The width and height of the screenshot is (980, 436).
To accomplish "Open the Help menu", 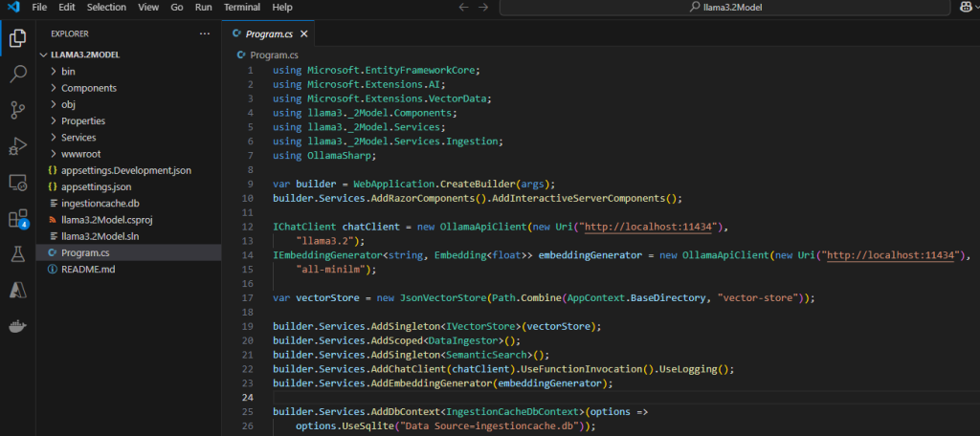I will (282, 8).
